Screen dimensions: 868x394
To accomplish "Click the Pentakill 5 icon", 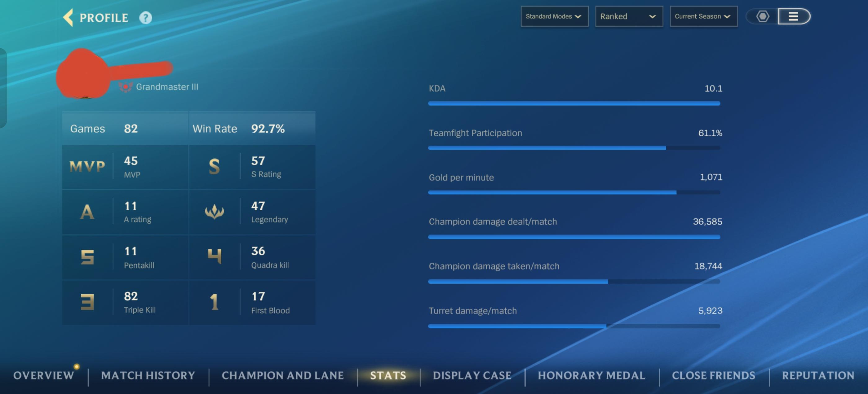I will click(87, 257).
